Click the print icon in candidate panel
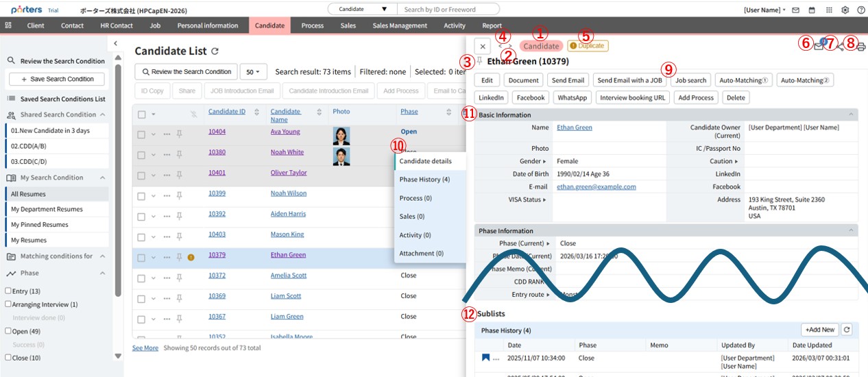Viewport: 868px width, 377px height. 861,47
